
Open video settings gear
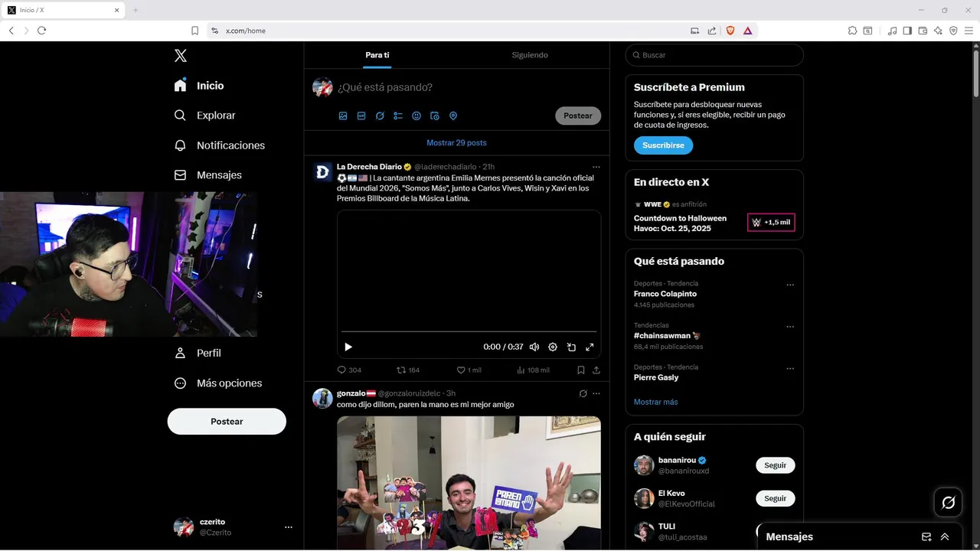coord(553,347)
